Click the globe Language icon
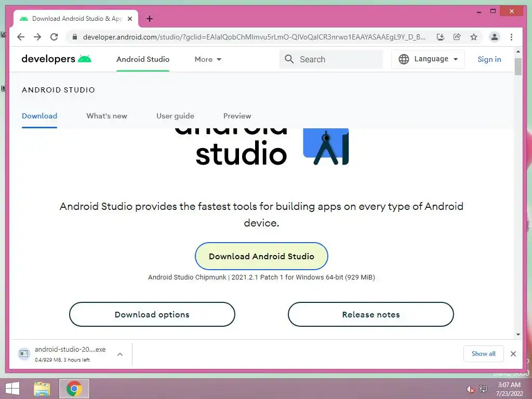The width and height of the screenshot is (532, 399). click(x=404, y=59)
